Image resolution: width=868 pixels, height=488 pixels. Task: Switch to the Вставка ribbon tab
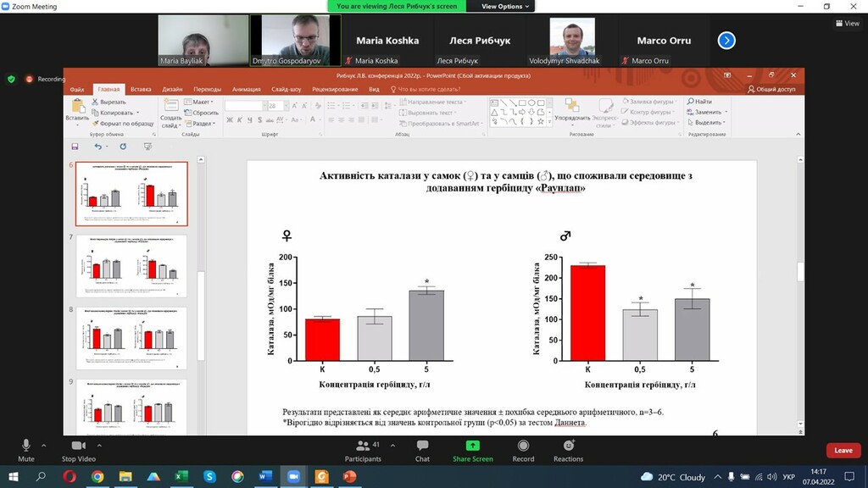tap(141, 89)
